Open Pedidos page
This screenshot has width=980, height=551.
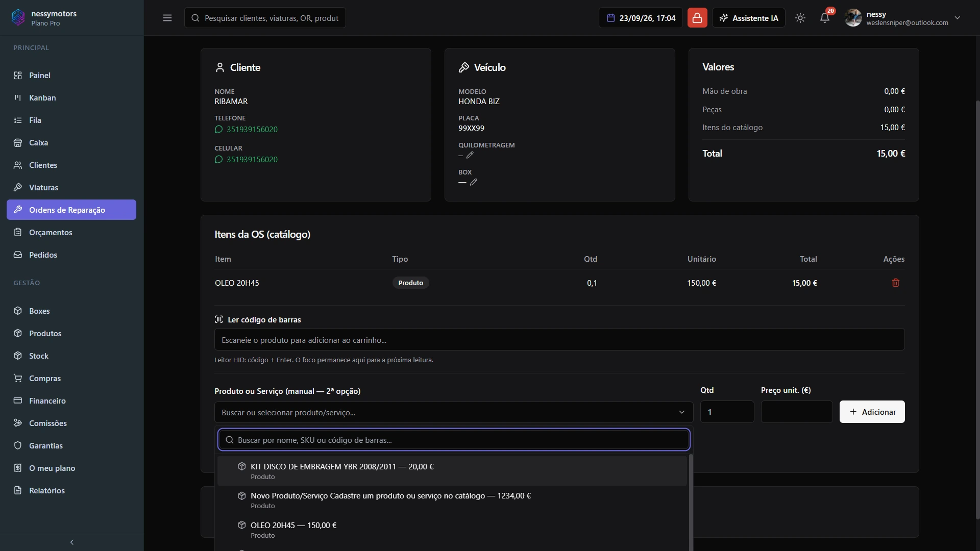point(71,255)
